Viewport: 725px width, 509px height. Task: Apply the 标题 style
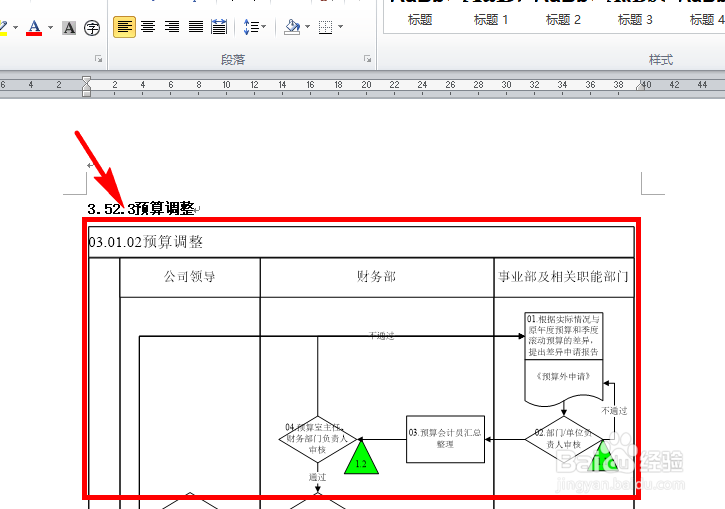tap(420, 20)
